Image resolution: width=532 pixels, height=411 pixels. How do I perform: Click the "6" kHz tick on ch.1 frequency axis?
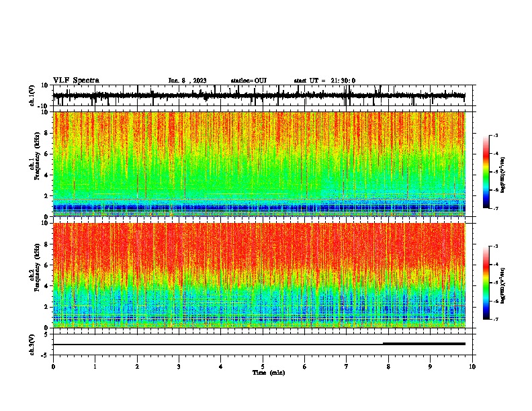pos(46,154)
